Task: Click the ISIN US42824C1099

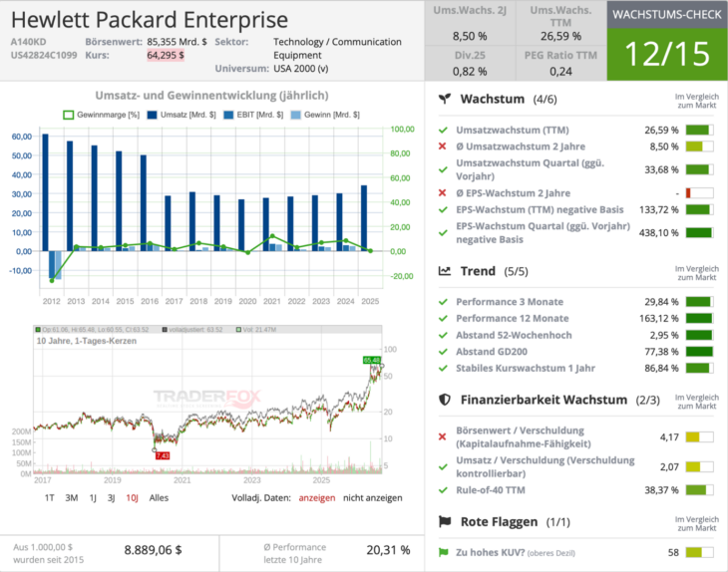Action: click(x=44, y=55)
